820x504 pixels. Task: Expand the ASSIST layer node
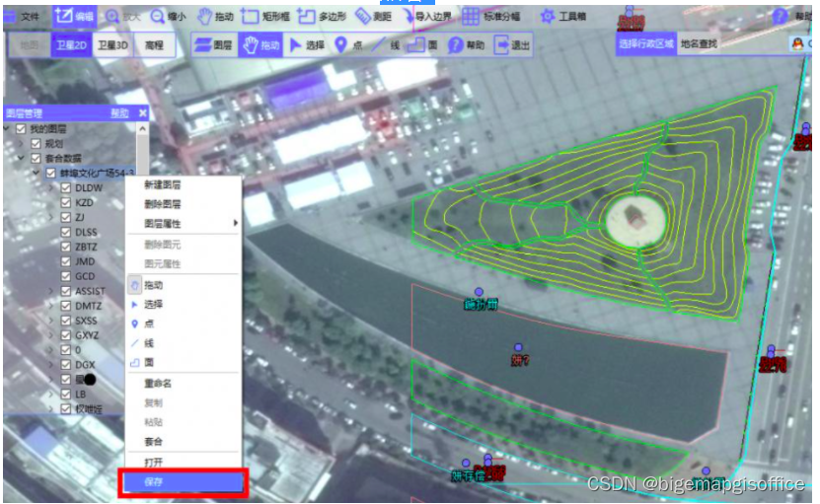pyautogui.click(x=51, y=291)
